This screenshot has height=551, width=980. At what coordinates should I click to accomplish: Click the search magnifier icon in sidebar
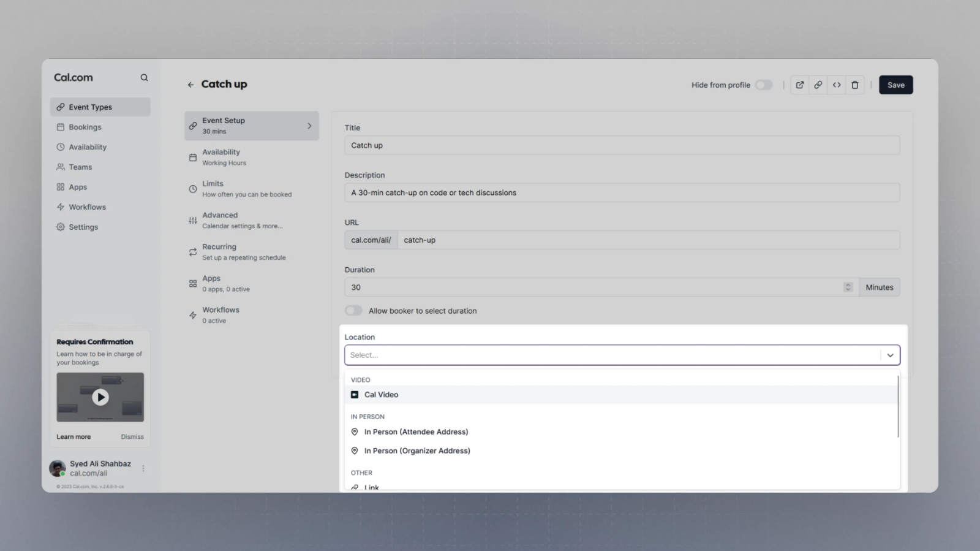pyautogui.click(x=144, y=78)
